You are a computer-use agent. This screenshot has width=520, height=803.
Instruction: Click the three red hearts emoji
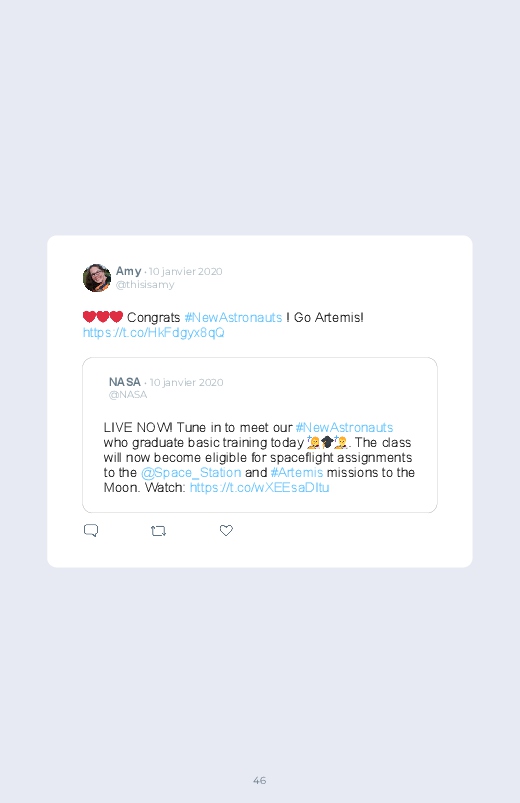pyautogui.click(x=103, y=317)
